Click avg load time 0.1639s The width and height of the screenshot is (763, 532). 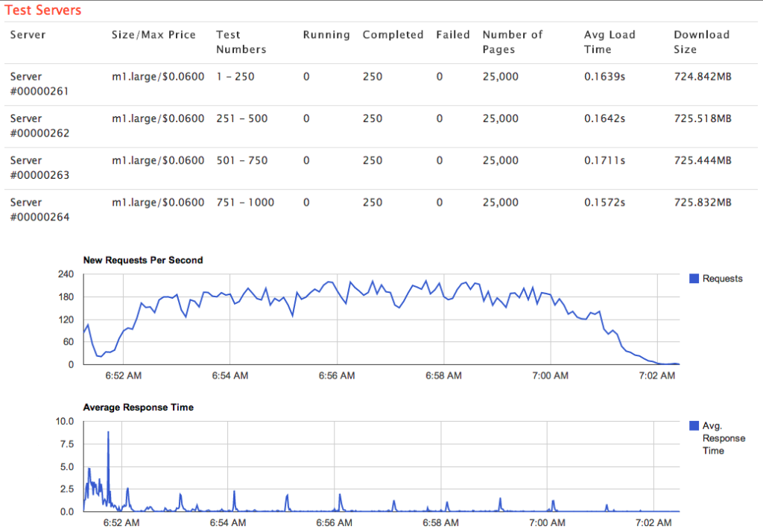(604, 77)
